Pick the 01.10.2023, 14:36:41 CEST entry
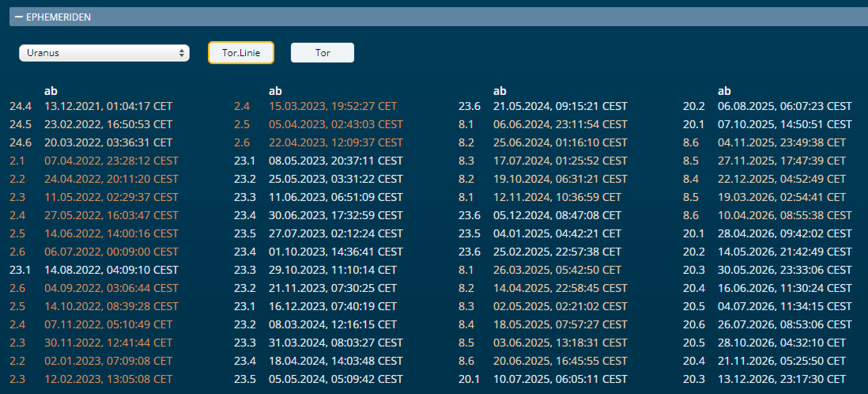Viewport: 868px width, 394px height. point(336,252)
